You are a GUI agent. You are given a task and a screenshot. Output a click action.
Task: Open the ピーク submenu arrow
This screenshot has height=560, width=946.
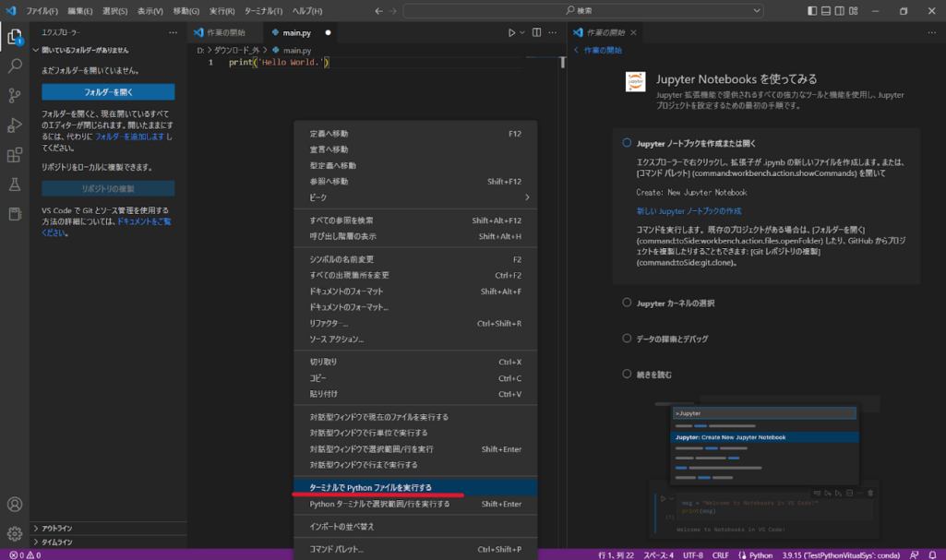coord(527,197)
